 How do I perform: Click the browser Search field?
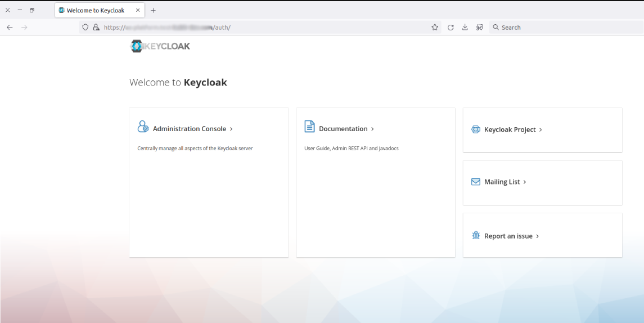(567, 28)
